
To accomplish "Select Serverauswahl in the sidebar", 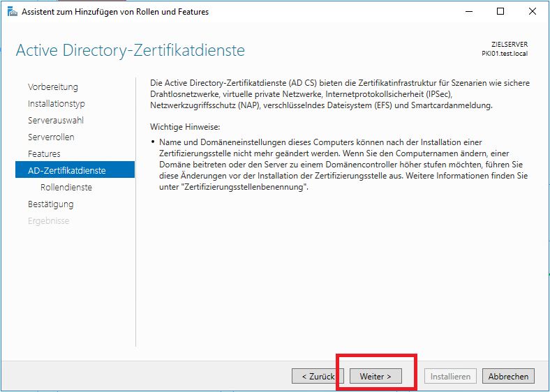I will (56, 121).
